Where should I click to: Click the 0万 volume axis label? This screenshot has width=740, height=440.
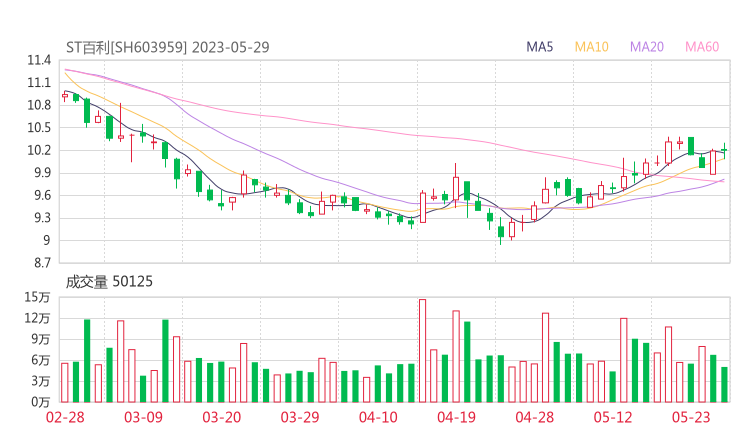click(x=41, y=402)
